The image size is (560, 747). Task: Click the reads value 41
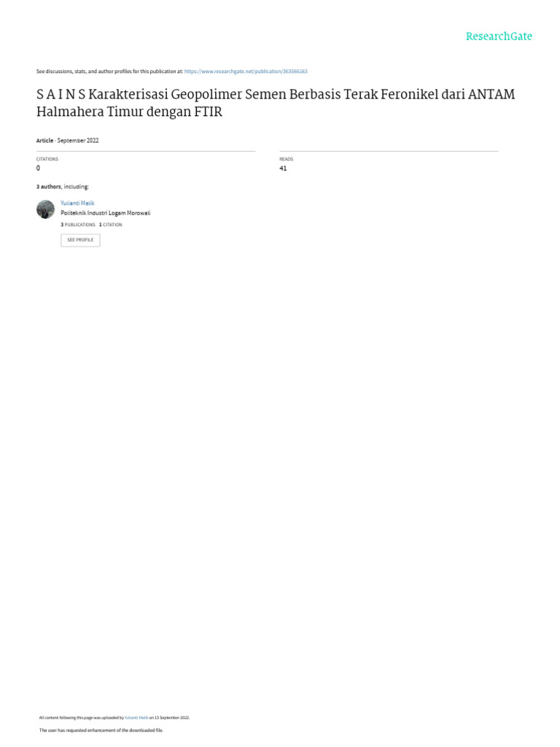[283, 169]
